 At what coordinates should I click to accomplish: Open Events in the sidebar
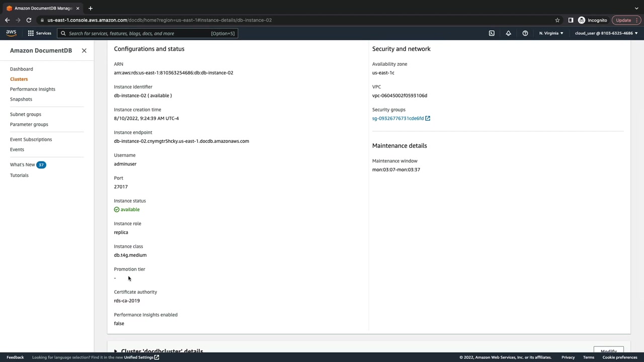coord(17,149)
